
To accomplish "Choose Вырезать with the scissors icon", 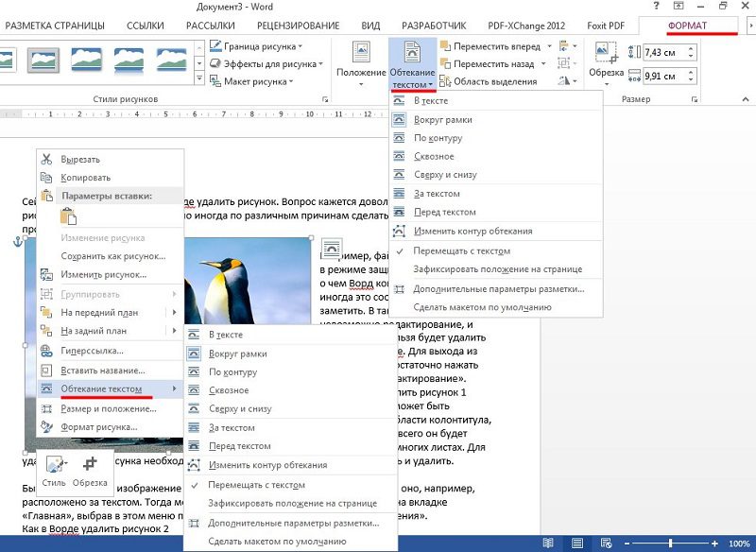I will (x=111, y=159).
